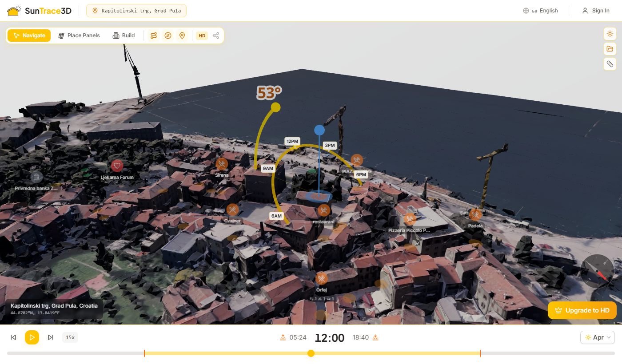Toggle HD mode in the toolbar
622x364 pixels.
tap(202, 36)
